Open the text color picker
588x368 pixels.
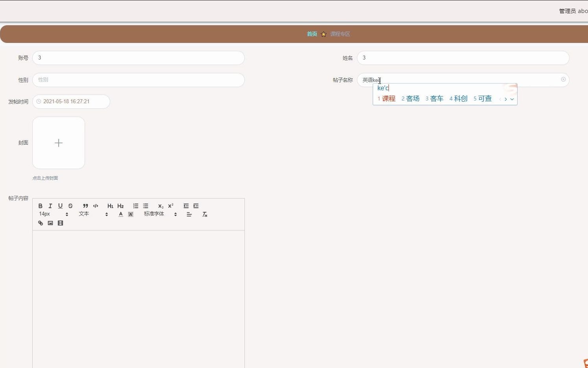point(121,214)
